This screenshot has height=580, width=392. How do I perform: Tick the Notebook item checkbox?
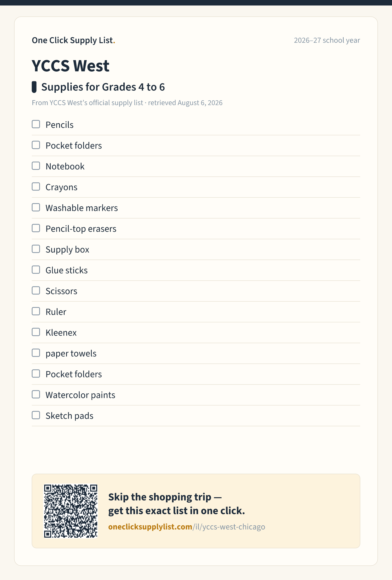pyautogui.click(x=36, y=166)
